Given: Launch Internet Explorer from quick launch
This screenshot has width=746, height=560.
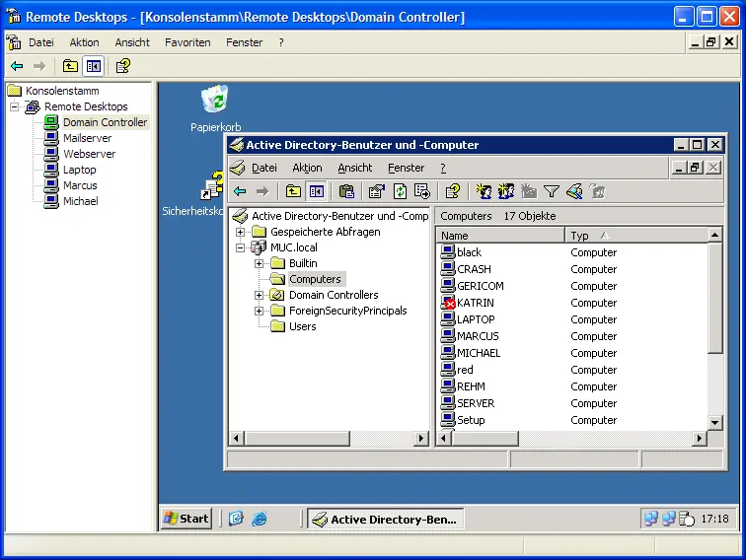Looking at the screenshot, I should (260, 519).
